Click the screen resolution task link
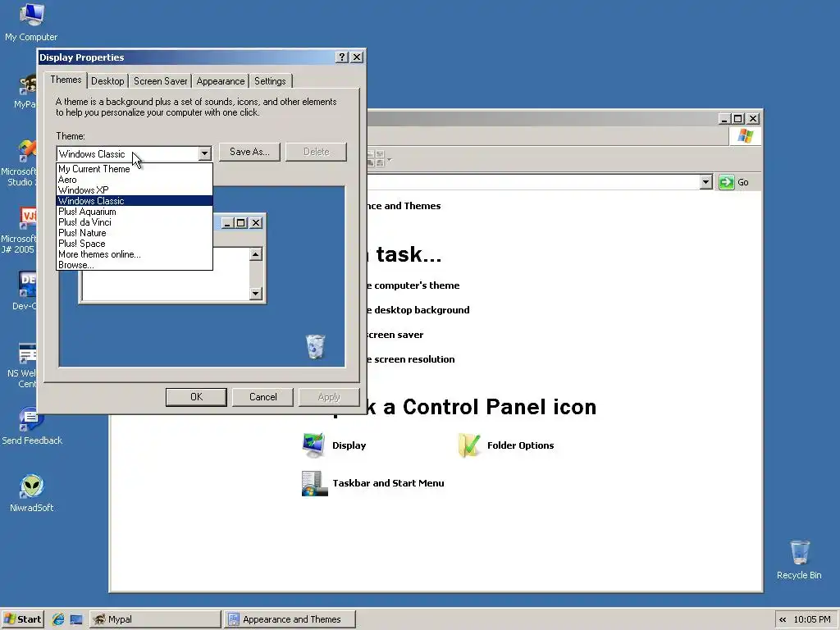The width and height of the screenshot is (840, 630). pyautogui.click(x=410, y=359)
